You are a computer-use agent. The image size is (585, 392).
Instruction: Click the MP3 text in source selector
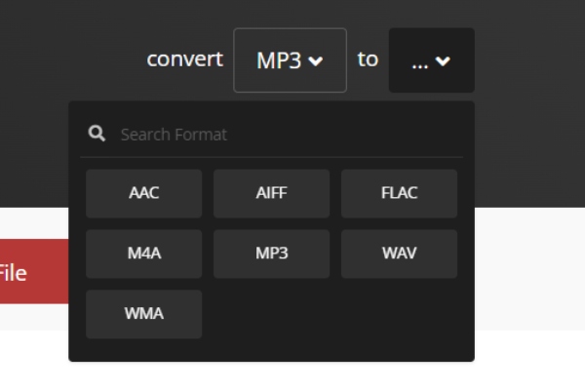279,60
